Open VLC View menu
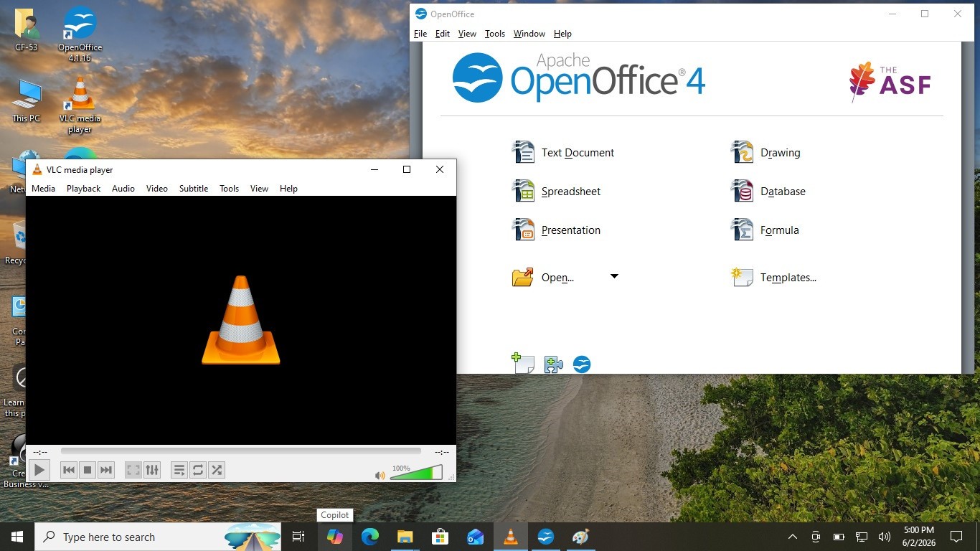Viewport: 980px width, 551px height. click(x=259, y=189)
